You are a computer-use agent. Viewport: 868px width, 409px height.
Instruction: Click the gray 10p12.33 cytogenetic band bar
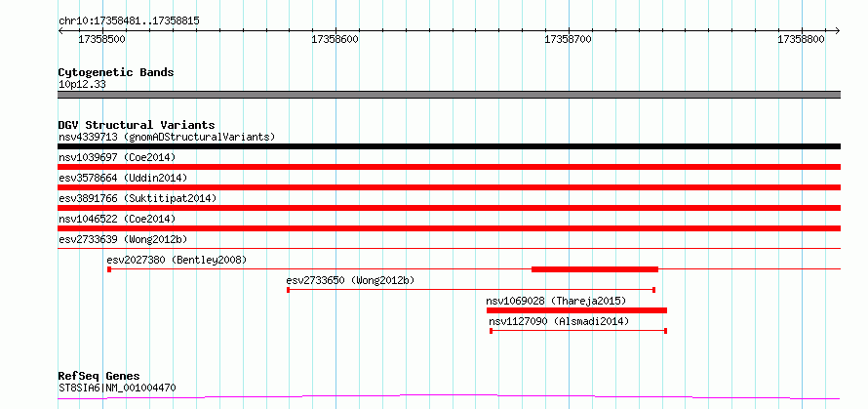(x=449, y=95)
